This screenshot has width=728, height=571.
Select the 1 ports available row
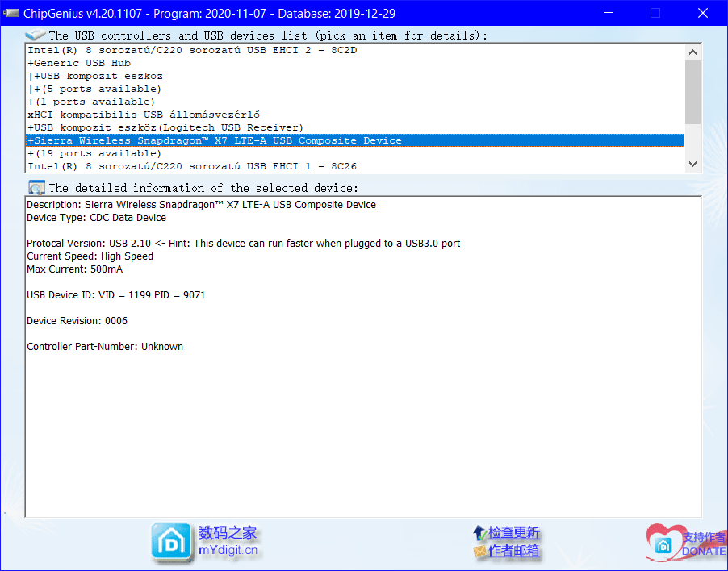[x=354, y=102]
